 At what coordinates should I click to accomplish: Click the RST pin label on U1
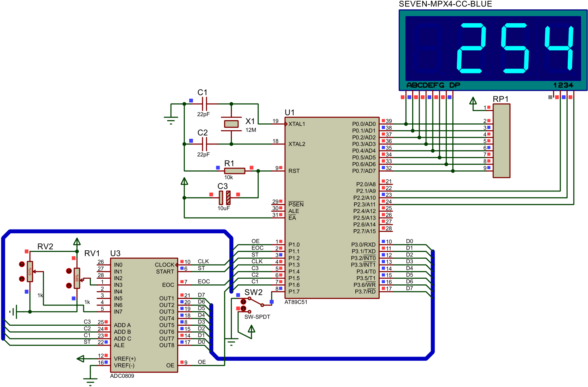pos(294,171)
